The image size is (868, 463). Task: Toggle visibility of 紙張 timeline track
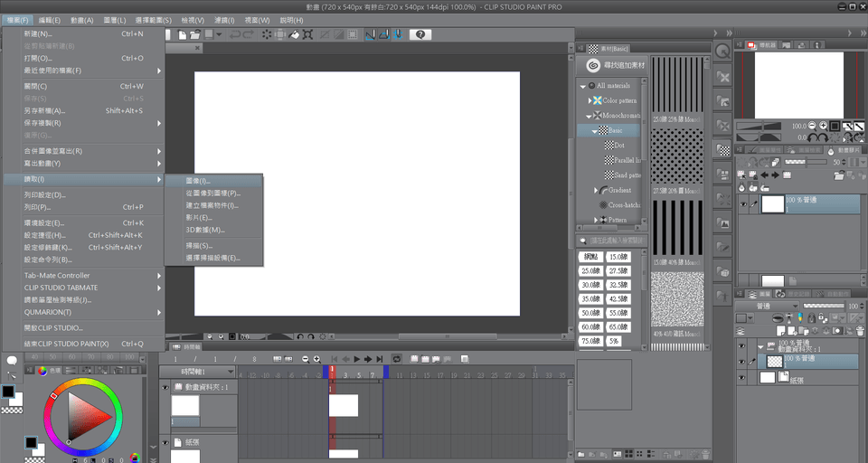pos(165,442)
